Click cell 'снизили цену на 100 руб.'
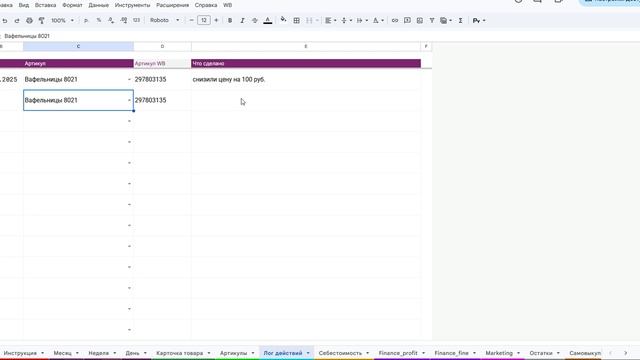This screenshot has height=360, width=640. click(x=306, y=79)
